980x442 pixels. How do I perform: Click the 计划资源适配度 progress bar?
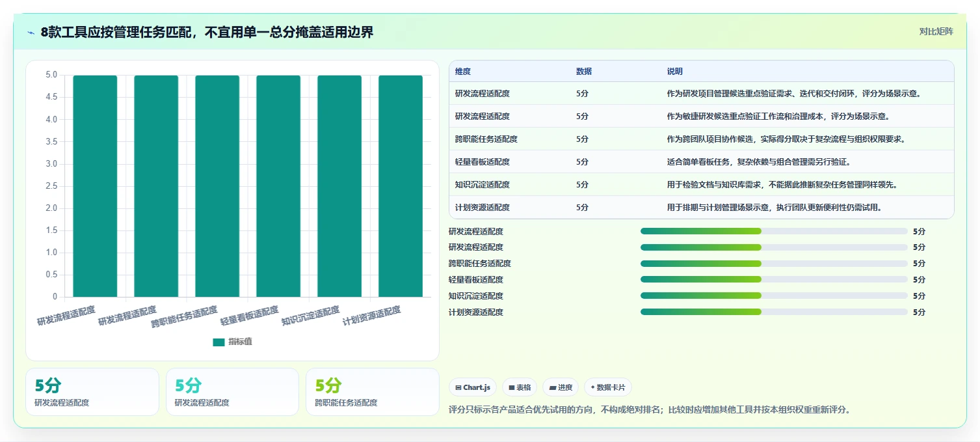coord(774,312)
